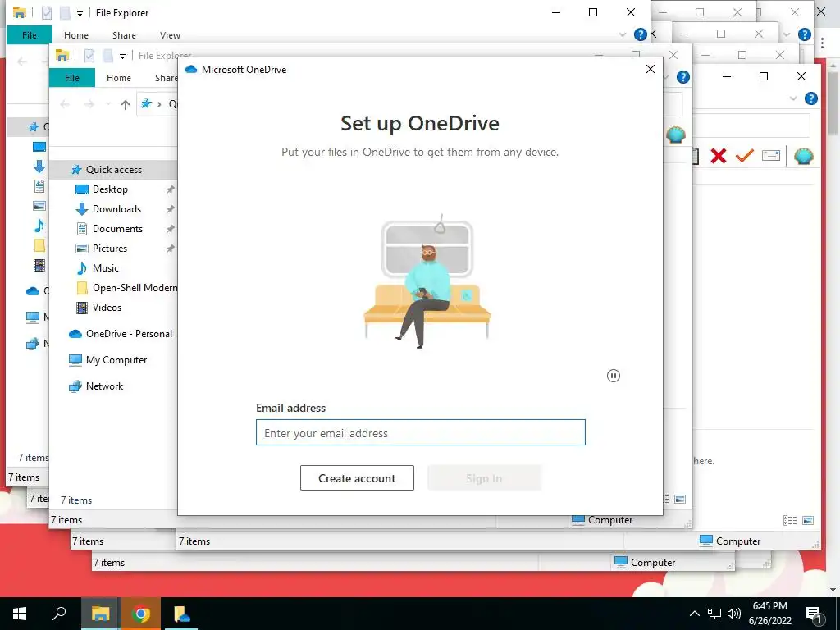
Task: Select Music folder in navigation pane
Action: click(106, 268)
